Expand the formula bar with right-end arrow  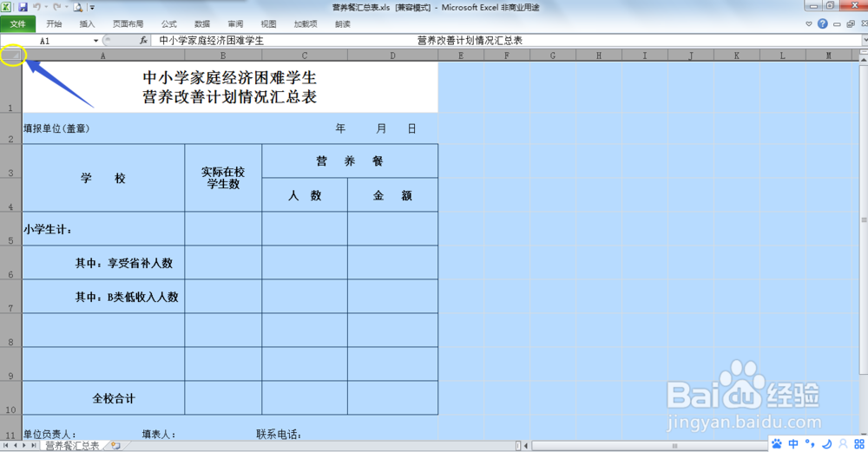865,41
